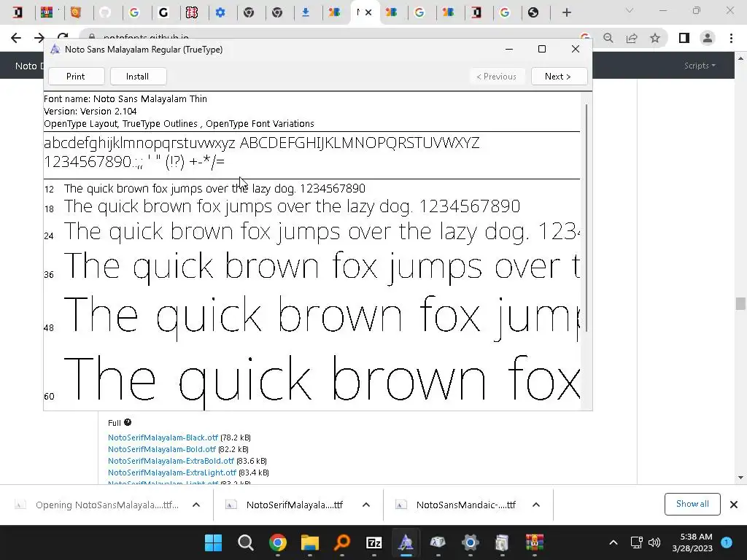Click the Full help question icon

pos(128,422)
